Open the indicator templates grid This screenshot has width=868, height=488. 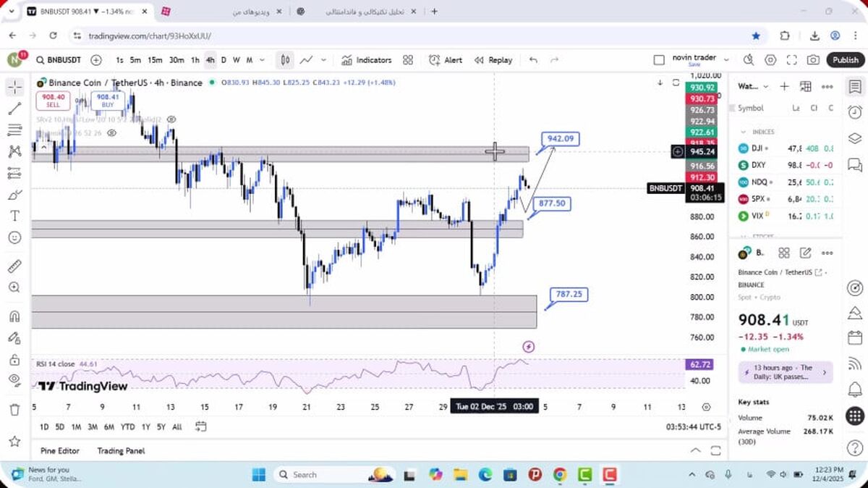point(408,60)
